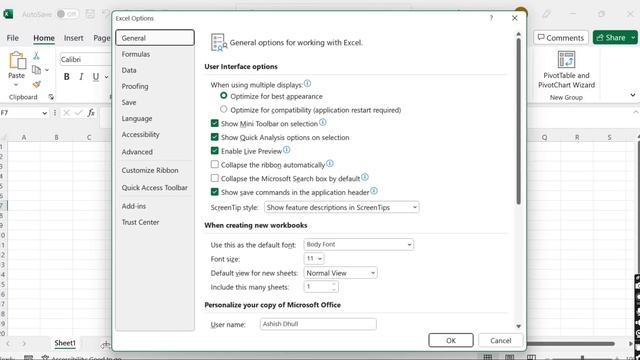Click the options dialog vertical scrollbar thumb
Image resolution: width=640 pixels, height=360 pixels.
(518, 121)
